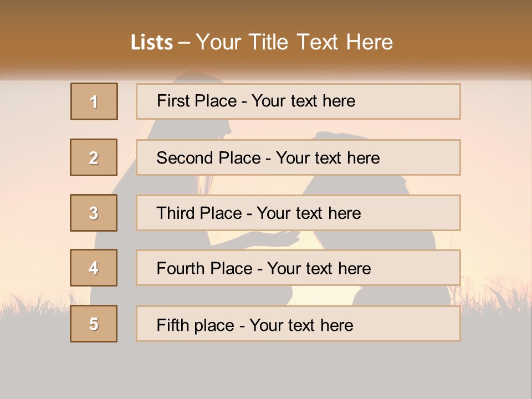This screenshot has height=399, width=532.
Task: Select the number 2 box
Action: pos(94,157)
